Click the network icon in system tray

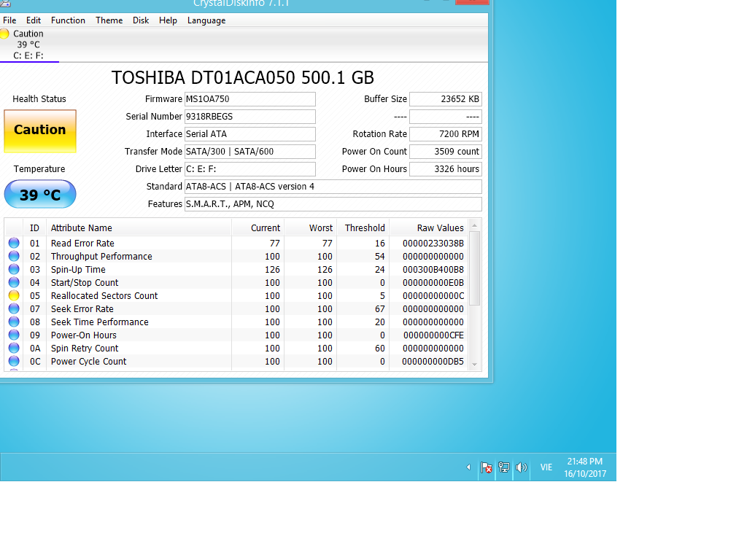tap(503, 467)
